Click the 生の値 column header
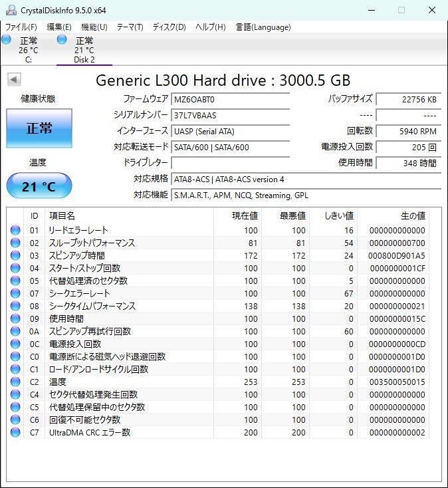The height and width of the screenshot is (488, 448). click(x=393, y=215)
